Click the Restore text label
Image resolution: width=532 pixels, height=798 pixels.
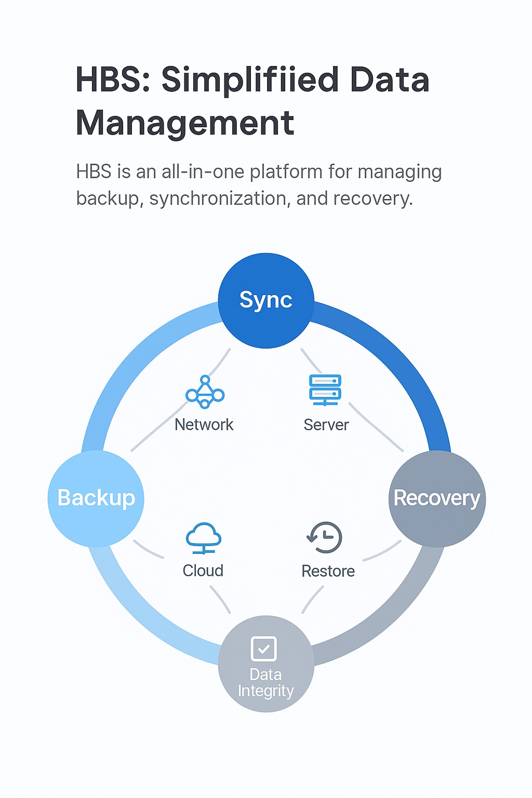328,571
